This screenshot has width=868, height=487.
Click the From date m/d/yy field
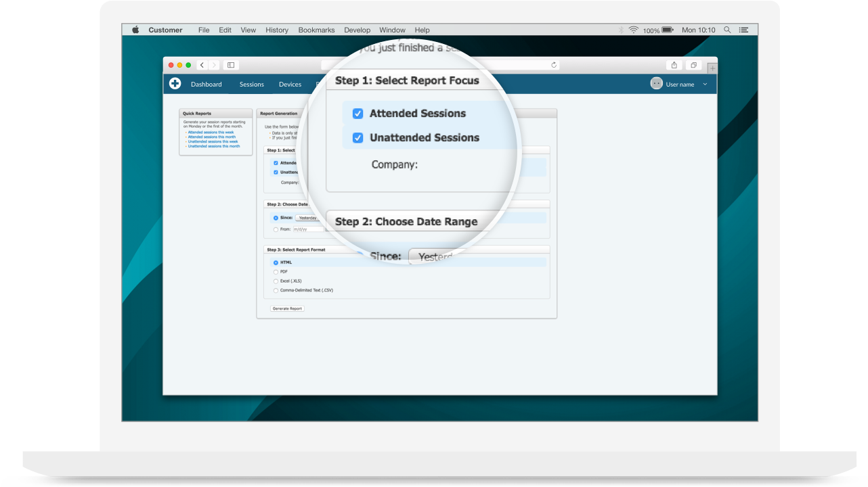(307, 229)
